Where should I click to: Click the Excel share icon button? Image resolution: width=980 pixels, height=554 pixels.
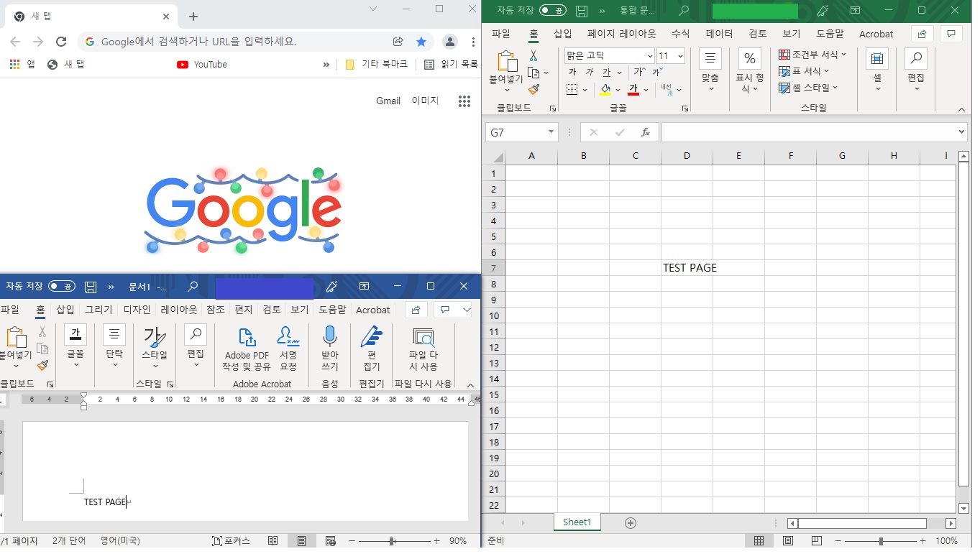(x=922, y=34)
